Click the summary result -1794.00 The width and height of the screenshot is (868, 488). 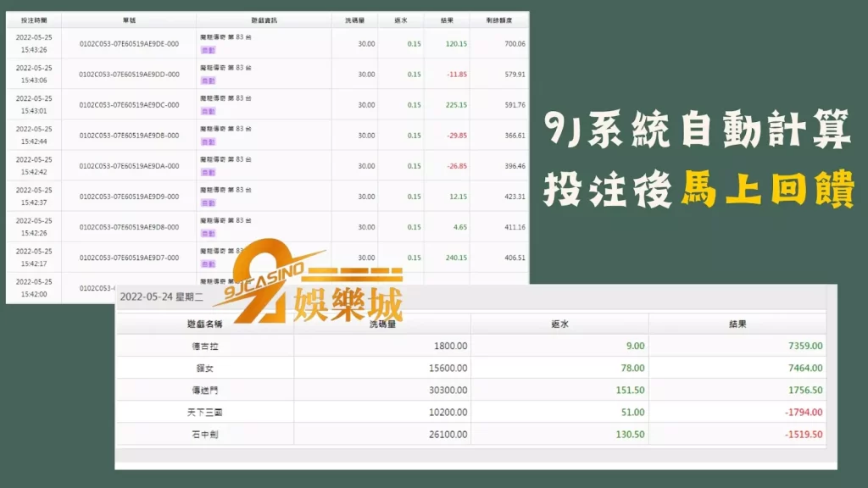(x=804, y=413)
